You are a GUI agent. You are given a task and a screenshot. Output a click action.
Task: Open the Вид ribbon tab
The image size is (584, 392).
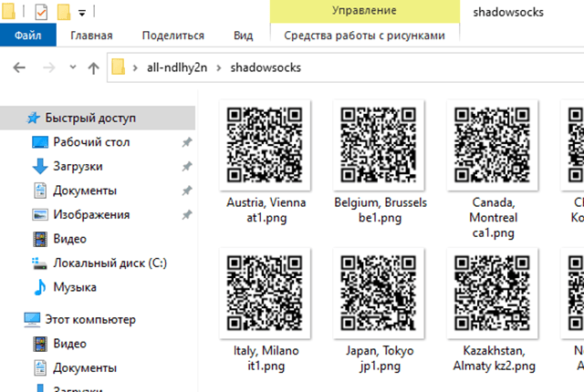click(243, 36)
